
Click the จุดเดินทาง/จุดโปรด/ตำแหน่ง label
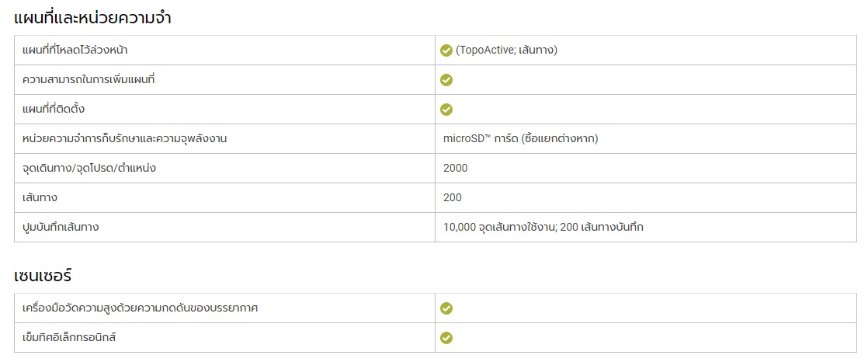(x=89, y=169)
